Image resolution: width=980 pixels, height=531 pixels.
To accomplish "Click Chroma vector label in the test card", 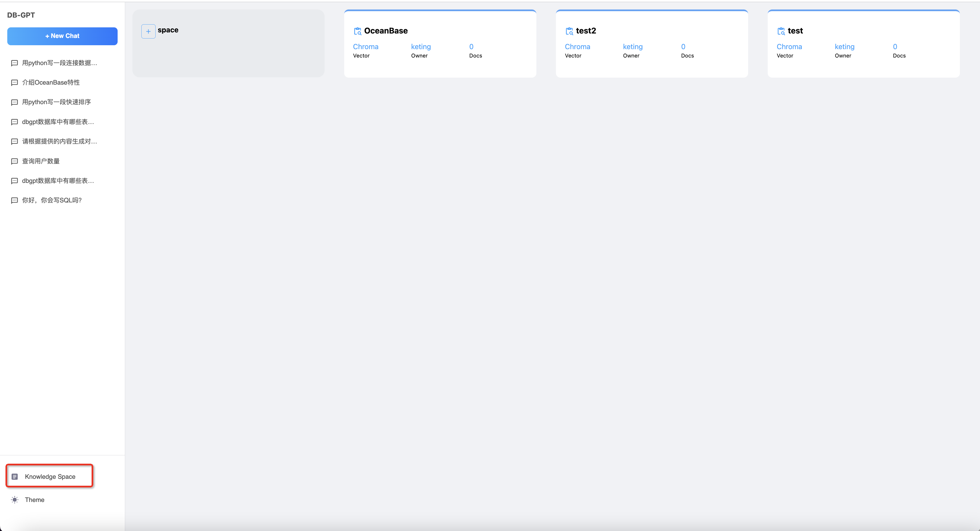I will 789,47.
